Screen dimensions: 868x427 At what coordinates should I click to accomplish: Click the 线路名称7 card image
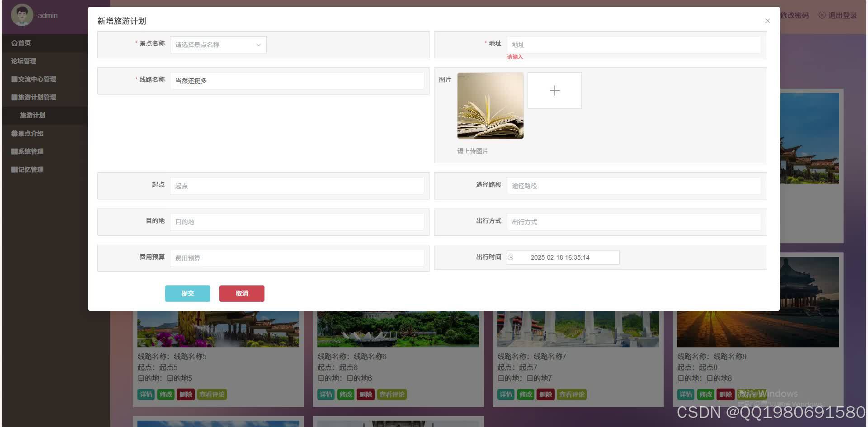coord(578,329)
